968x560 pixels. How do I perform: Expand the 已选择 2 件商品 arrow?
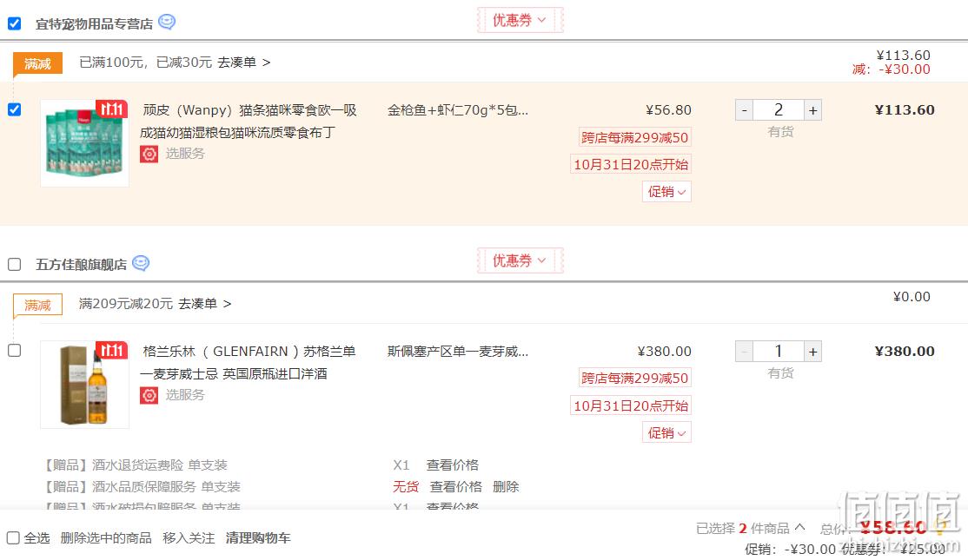tap(800, 528)
